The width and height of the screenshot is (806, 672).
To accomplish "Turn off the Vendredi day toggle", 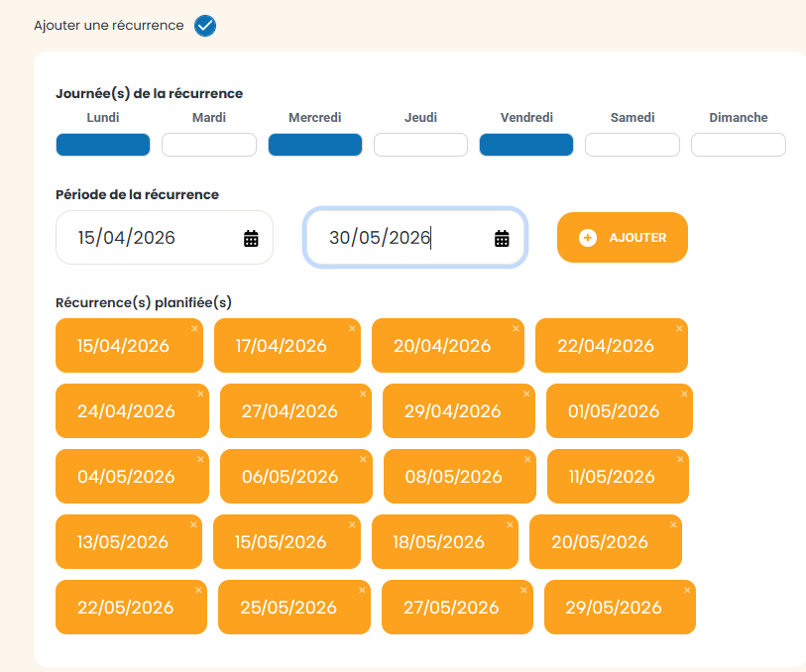I will point(526,145).
